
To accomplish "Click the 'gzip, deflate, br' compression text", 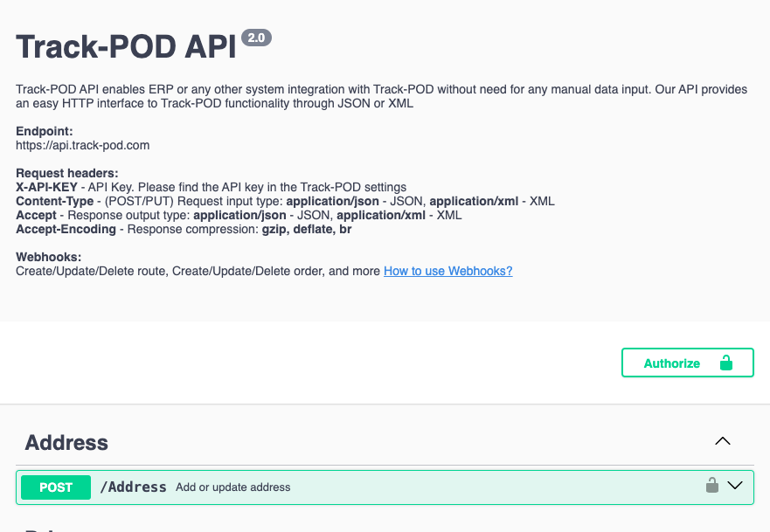I will coord(307,229).
